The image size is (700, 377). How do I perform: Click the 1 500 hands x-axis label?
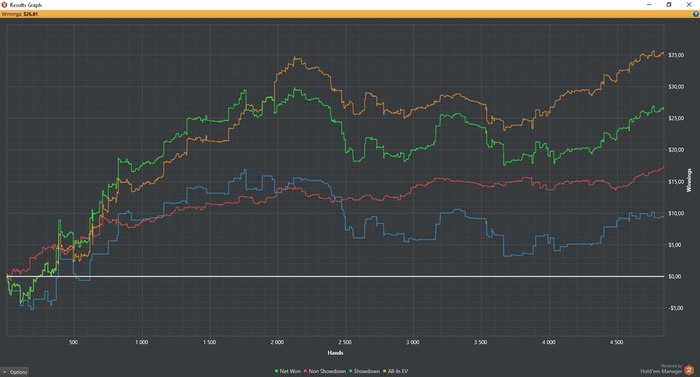pos(209,343)
